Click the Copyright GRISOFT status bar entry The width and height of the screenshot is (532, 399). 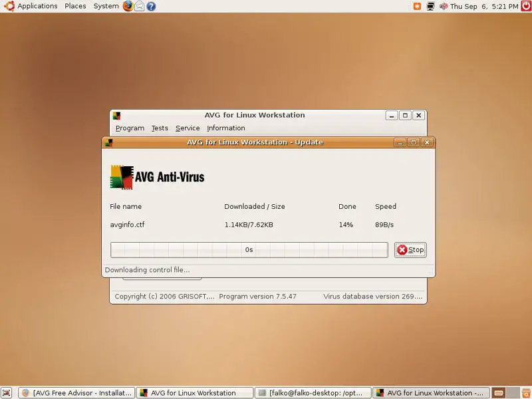tap(164, 297)
